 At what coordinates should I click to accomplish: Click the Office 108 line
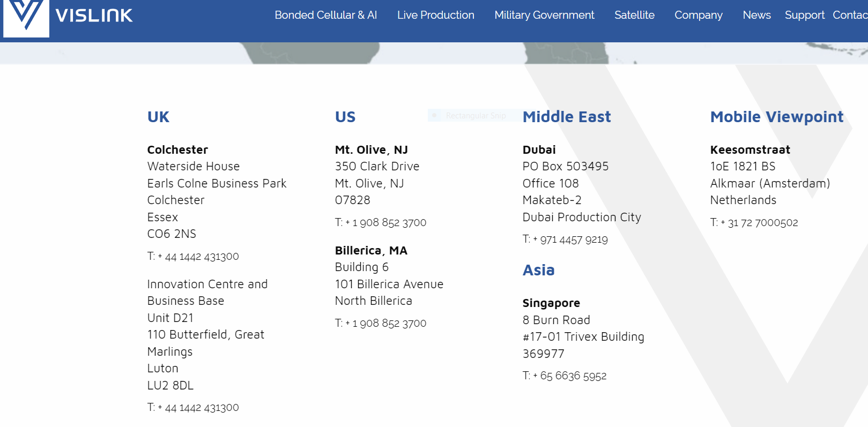click(551, 183)
